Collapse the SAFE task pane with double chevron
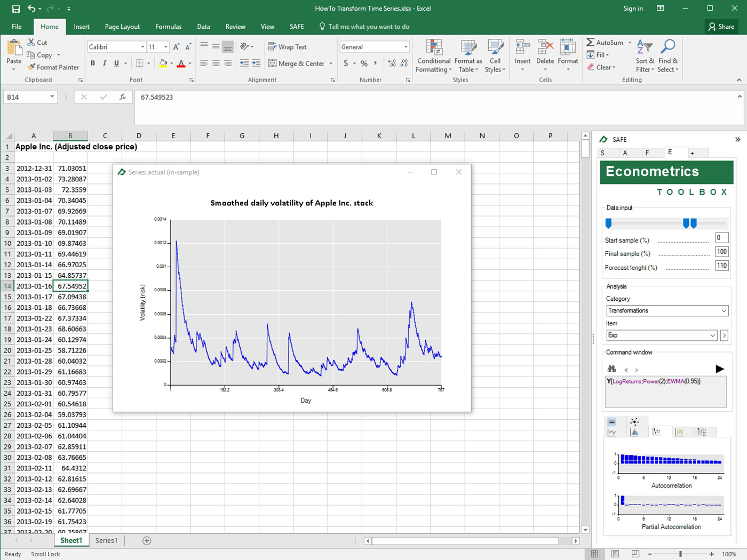Viewport: 747px width, 560px height. point(737,139)
